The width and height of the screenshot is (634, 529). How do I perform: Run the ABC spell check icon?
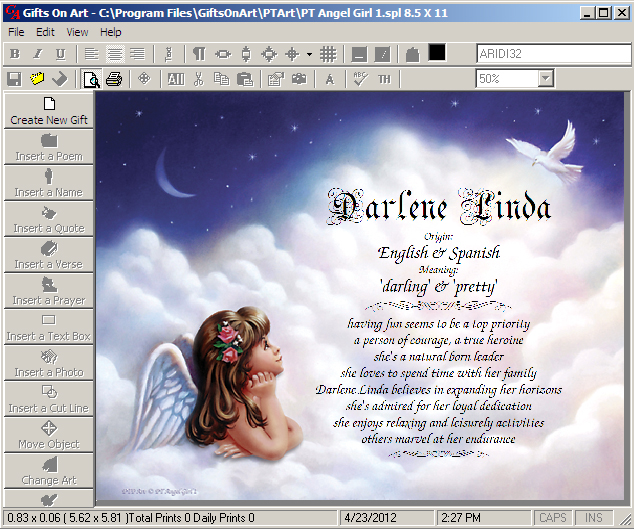pos(360,79)
